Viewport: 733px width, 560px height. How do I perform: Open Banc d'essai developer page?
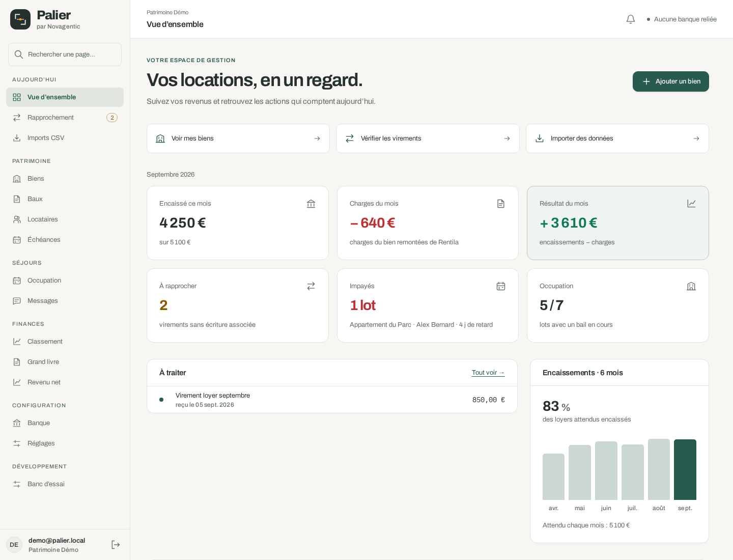tap(65, 484)
